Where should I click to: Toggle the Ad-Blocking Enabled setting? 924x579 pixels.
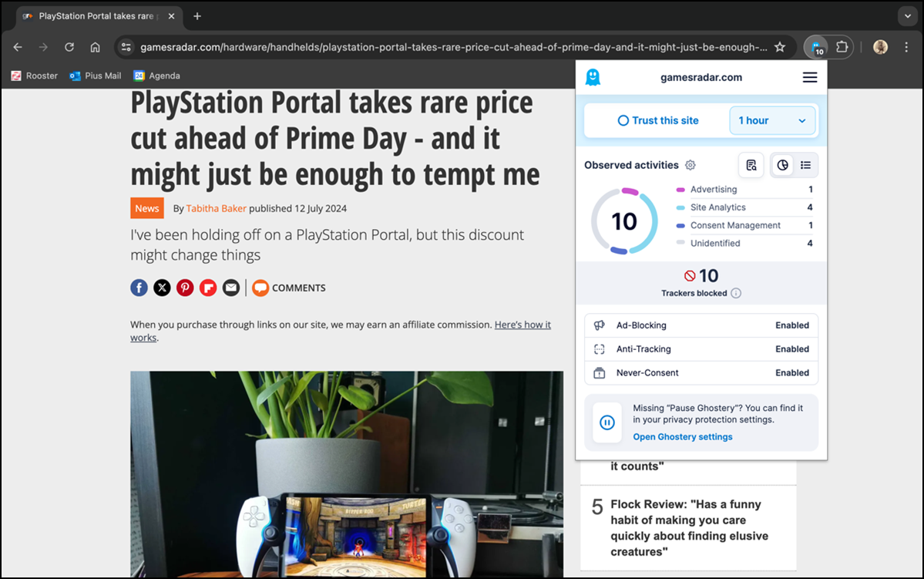tap(701, 325)
